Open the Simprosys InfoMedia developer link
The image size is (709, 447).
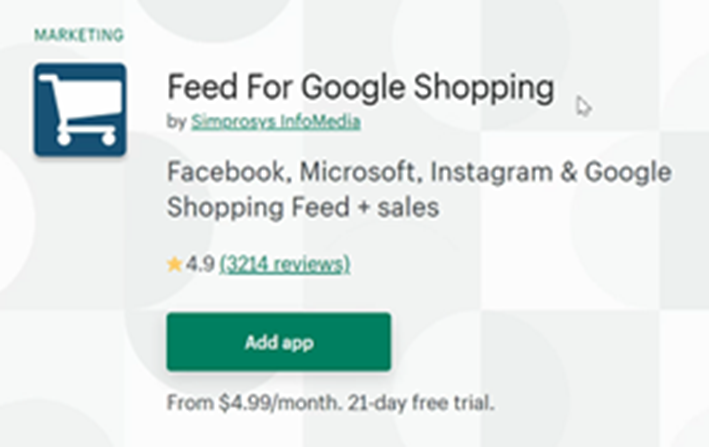tap(275, 122)
